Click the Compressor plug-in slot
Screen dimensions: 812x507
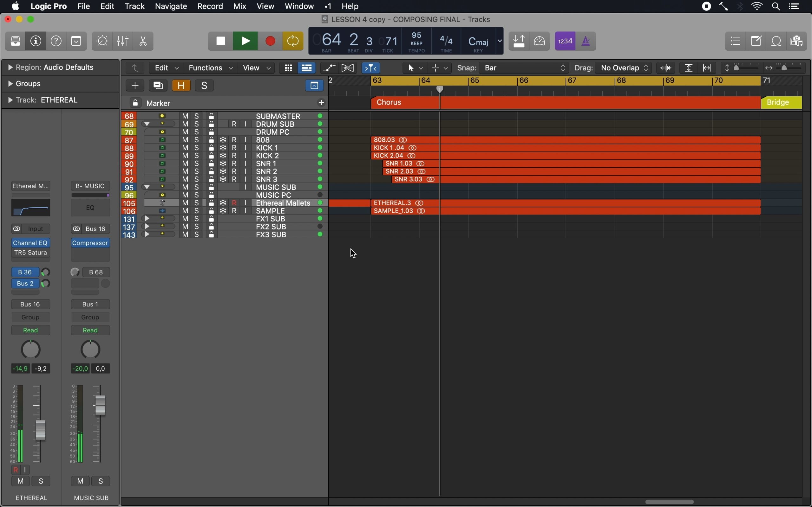90,243
